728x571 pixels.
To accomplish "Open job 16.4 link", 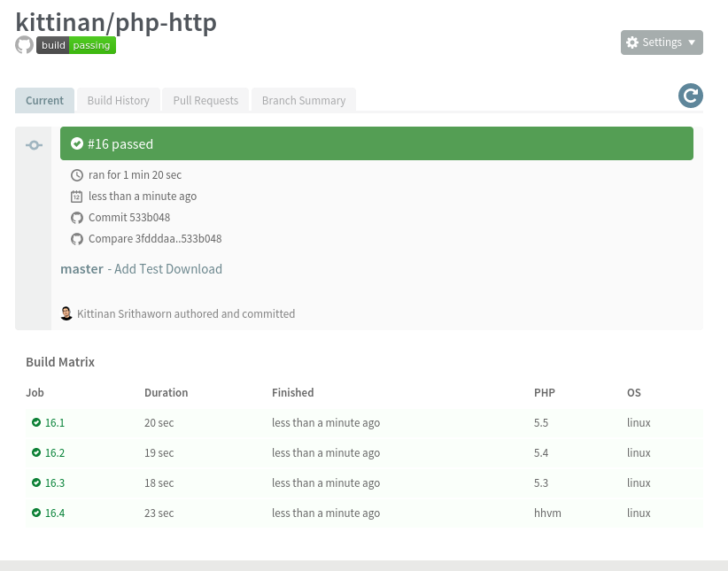I will tap(55, 513).
